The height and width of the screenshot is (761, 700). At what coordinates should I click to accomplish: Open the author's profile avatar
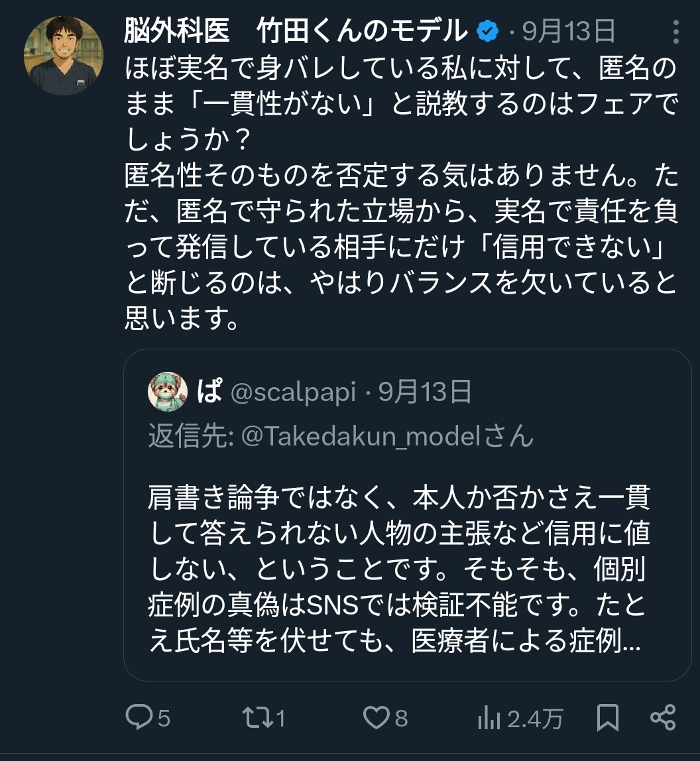64,56
